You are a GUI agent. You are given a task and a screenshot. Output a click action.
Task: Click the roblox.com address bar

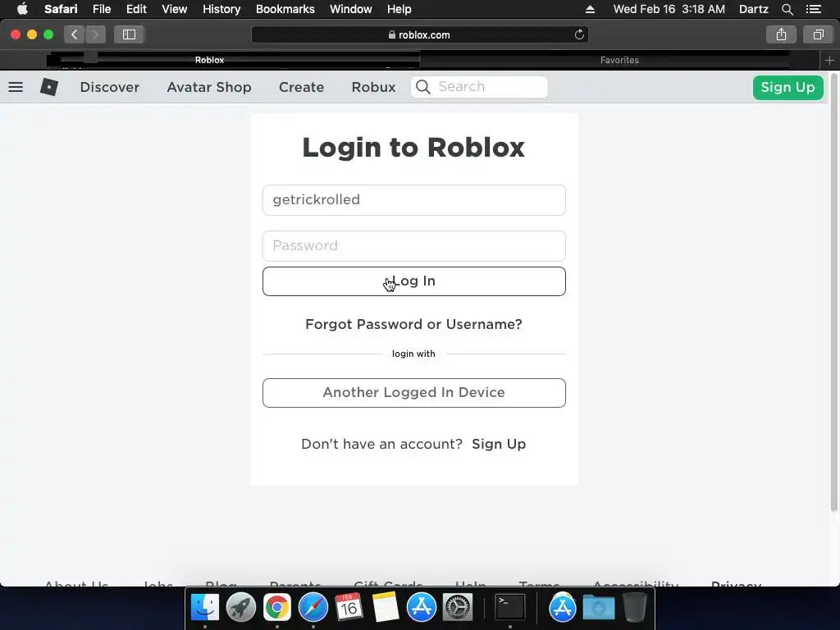coord(419,34)
